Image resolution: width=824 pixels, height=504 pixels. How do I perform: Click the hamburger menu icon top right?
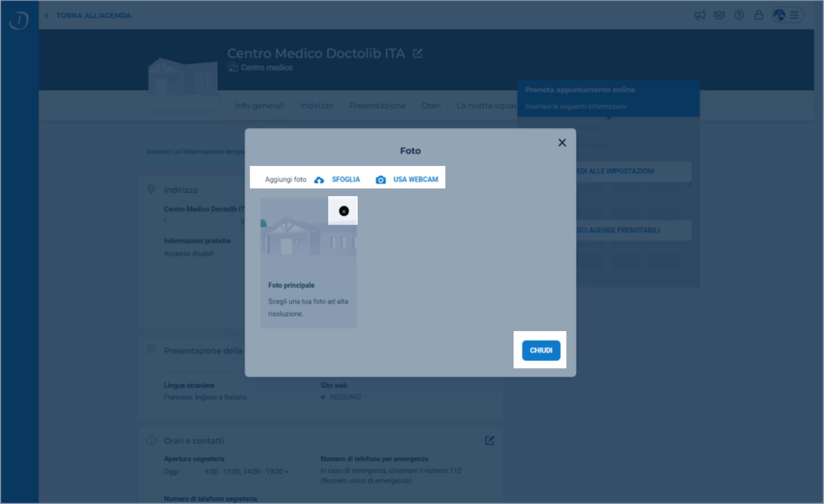click(794, 15)
